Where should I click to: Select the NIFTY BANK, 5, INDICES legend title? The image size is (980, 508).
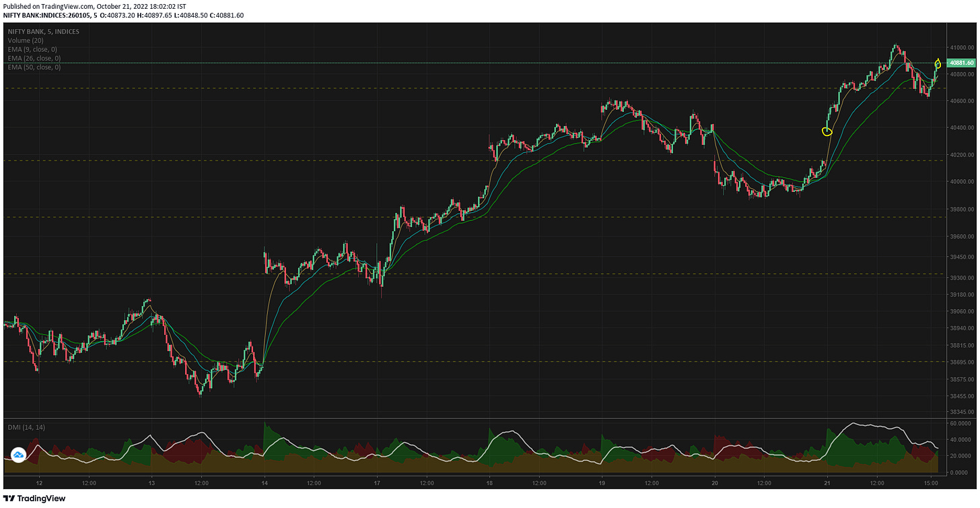[43, 32]
